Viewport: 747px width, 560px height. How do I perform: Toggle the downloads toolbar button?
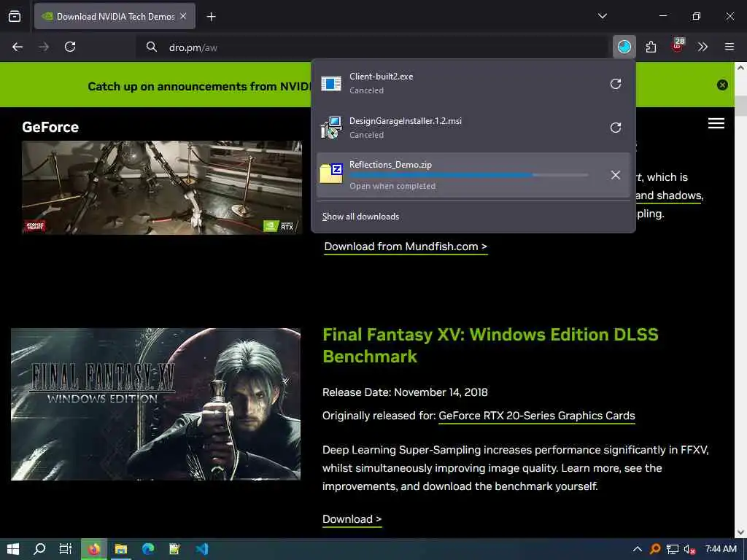point(624,47)
